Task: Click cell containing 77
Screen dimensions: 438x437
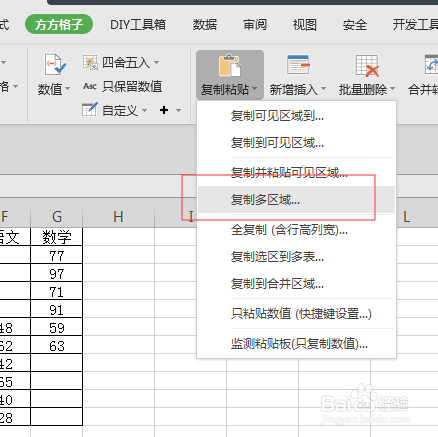Action: pyautogui.click(x=57, y=255)
